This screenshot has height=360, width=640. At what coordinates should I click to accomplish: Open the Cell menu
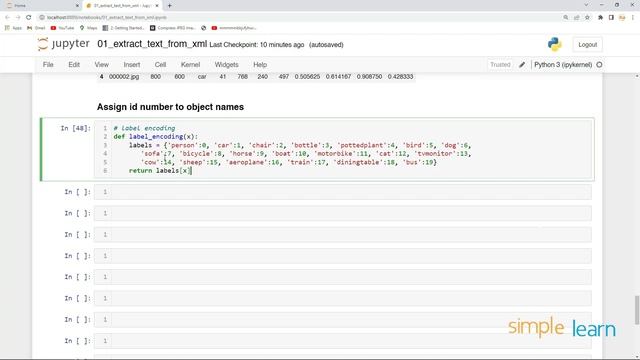(160, 64)
